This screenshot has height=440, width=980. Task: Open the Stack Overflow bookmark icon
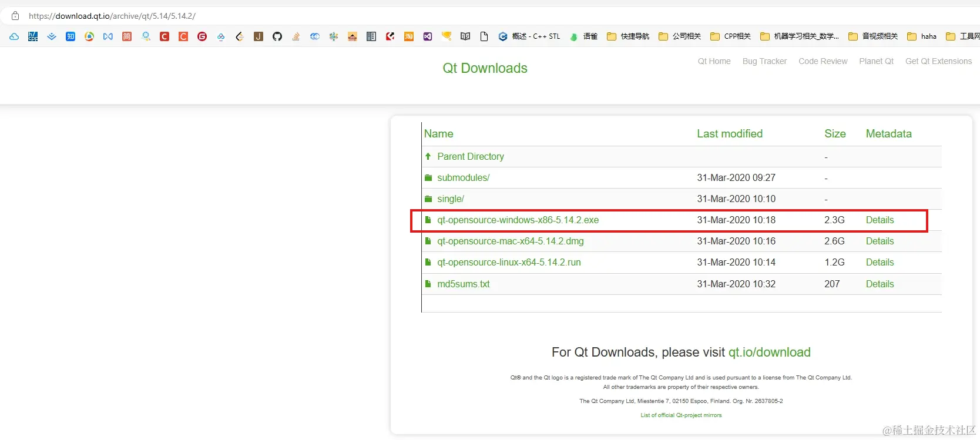coord(296,36)
